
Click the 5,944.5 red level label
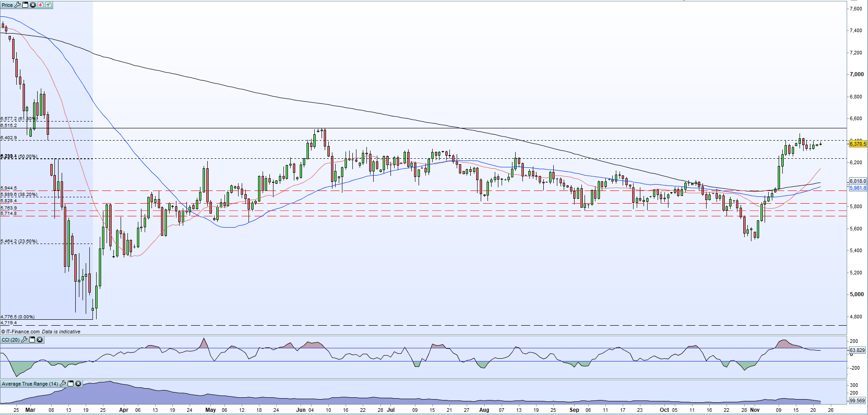coord(9,188)
